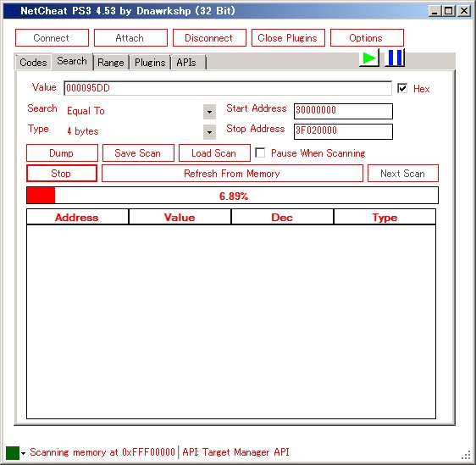This screenshot has width=476, height=465.
Task: Click the Attach button
Action: 130,38
